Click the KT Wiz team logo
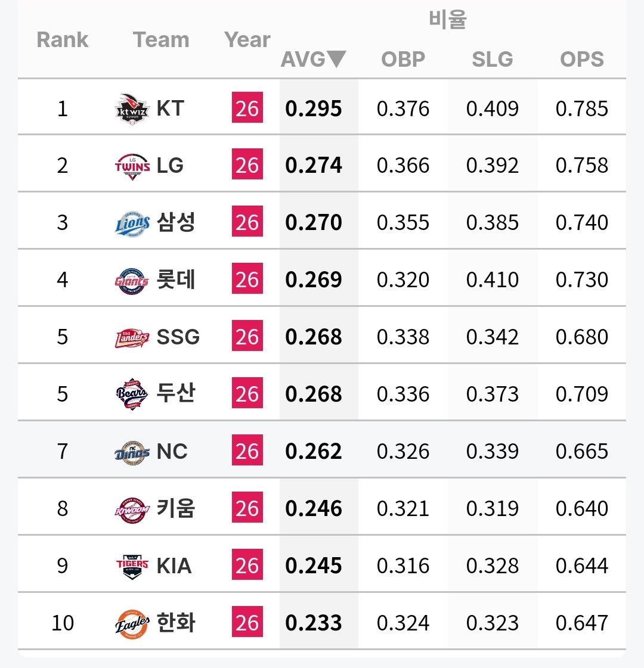The width and height of the screenshot is (644, 668). [132, 109]
